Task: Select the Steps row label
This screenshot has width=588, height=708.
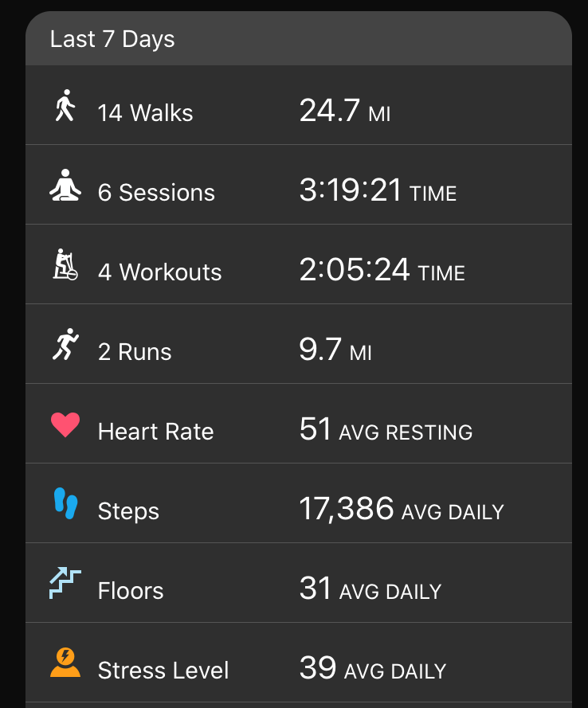Action: (129, 511)
